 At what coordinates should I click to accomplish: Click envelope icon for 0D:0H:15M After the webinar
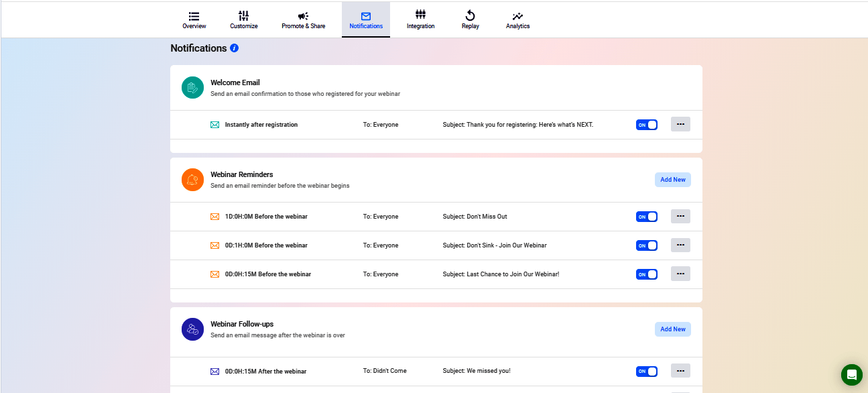coord(215,372)
